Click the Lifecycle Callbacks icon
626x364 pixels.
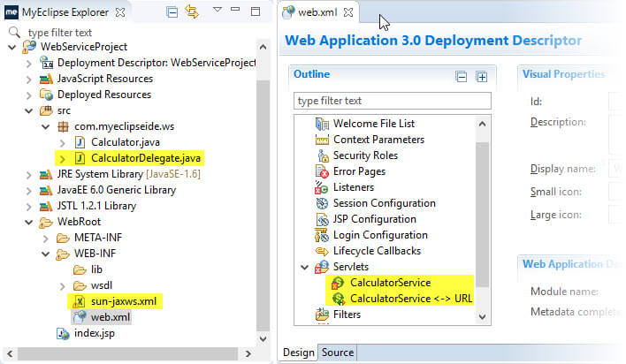(322, 251)
